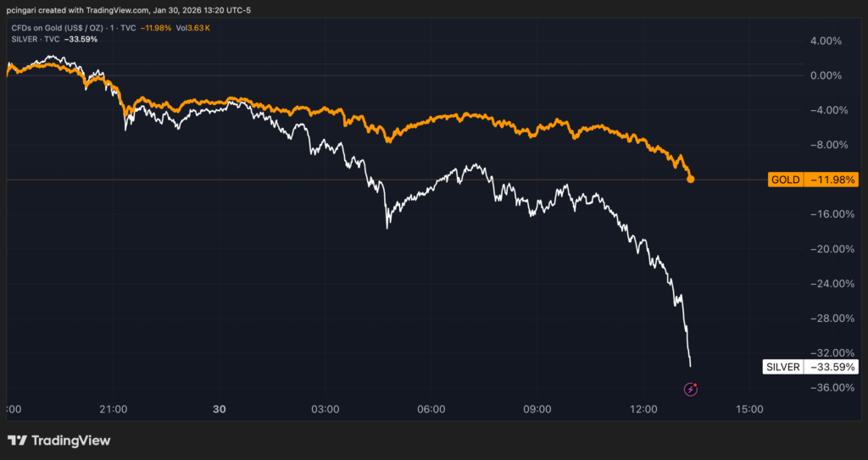This screenshot has height=460, width=868.
Task: Click the 12:00 label on time axis
Action: tap(644, 408)
